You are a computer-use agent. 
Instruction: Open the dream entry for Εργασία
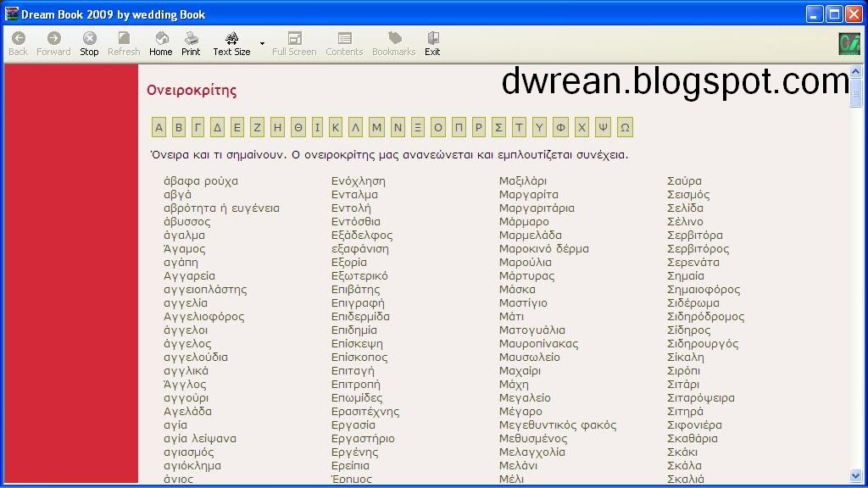[352, 424]
